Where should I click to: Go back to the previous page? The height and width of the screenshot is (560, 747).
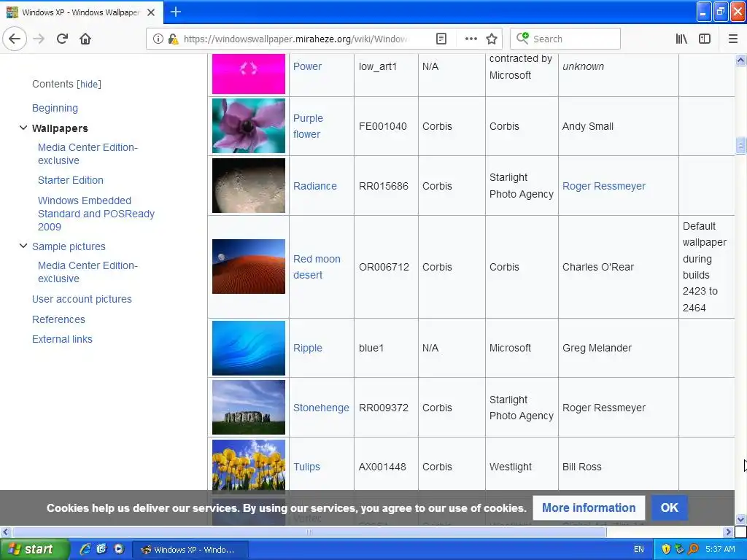click(15, 39)
